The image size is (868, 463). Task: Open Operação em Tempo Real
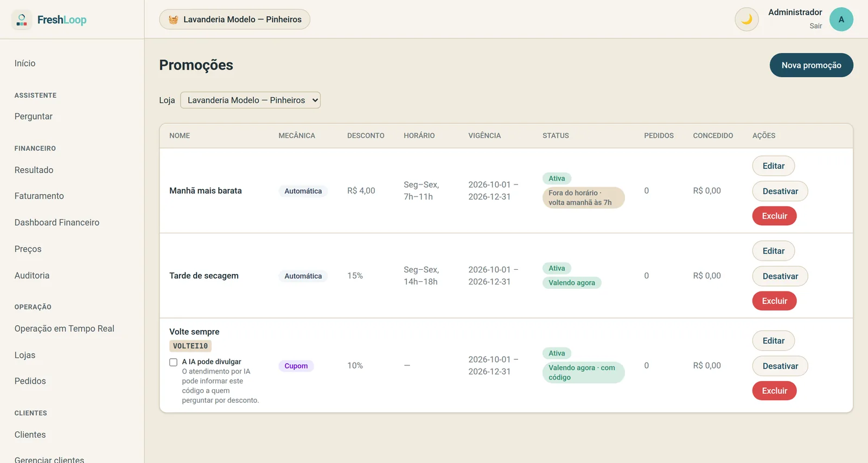click(65, 328)
